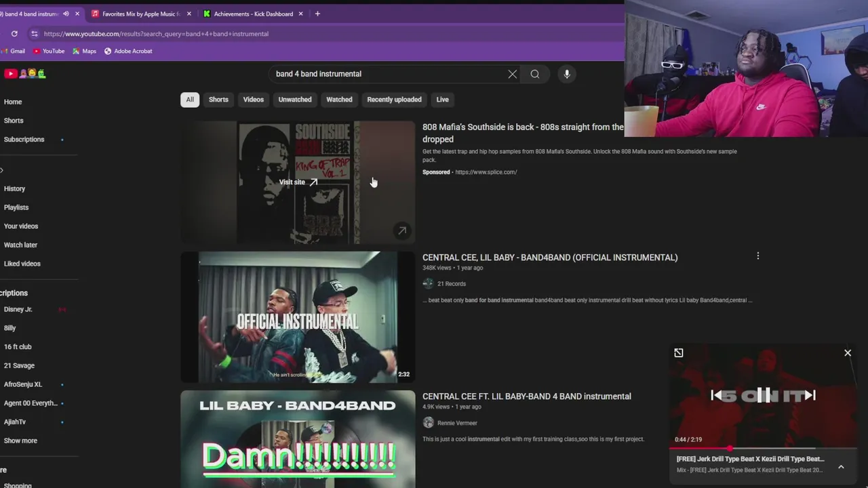Filter results by Videos chip
The image size is (868, 488).
pos(254,100)
